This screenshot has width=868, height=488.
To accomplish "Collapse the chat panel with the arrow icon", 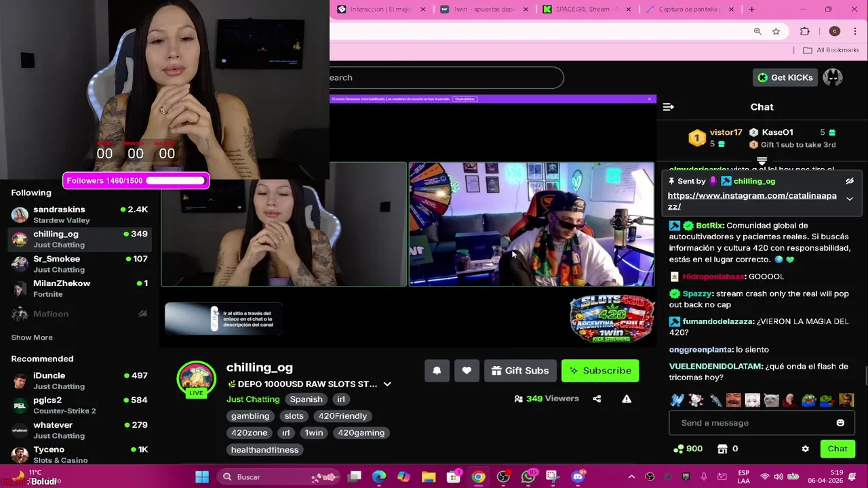I will (668, 107).
